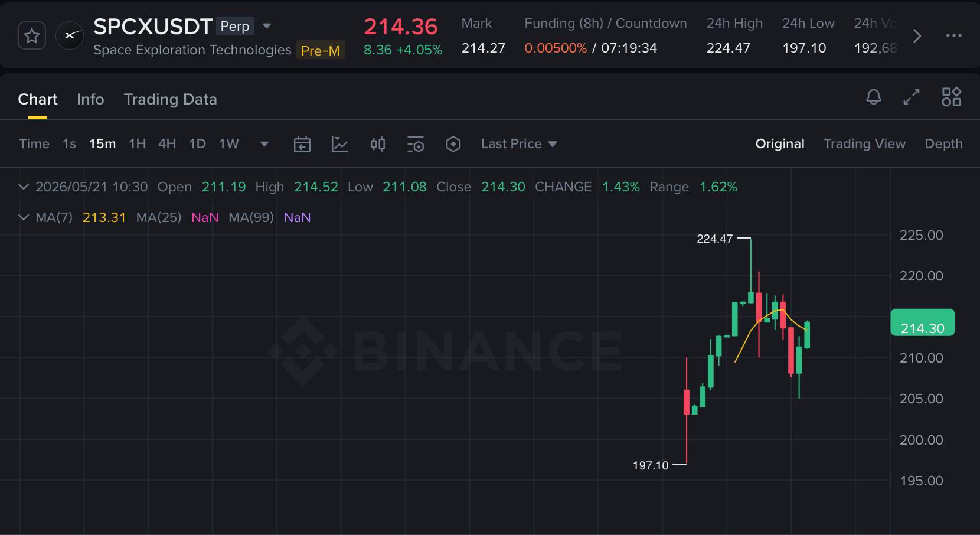This screenshot has height=535, width=980.
Task: Click the Pre-M market tag
Action: 321,51
